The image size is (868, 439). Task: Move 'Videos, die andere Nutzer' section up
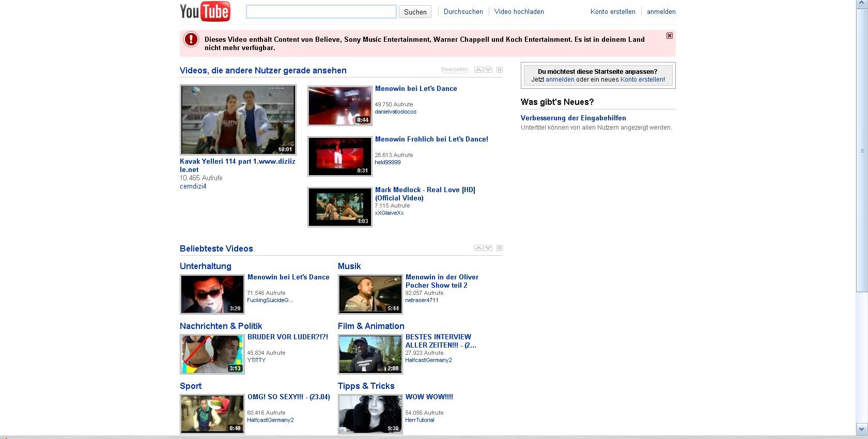coord(478,70)
